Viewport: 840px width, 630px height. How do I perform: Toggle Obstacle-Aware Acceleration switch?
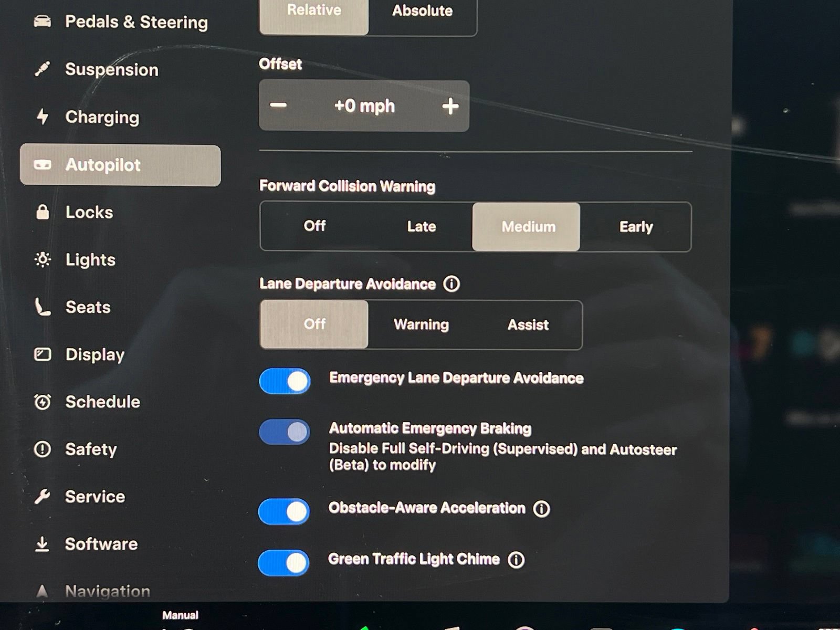(284, 511)
